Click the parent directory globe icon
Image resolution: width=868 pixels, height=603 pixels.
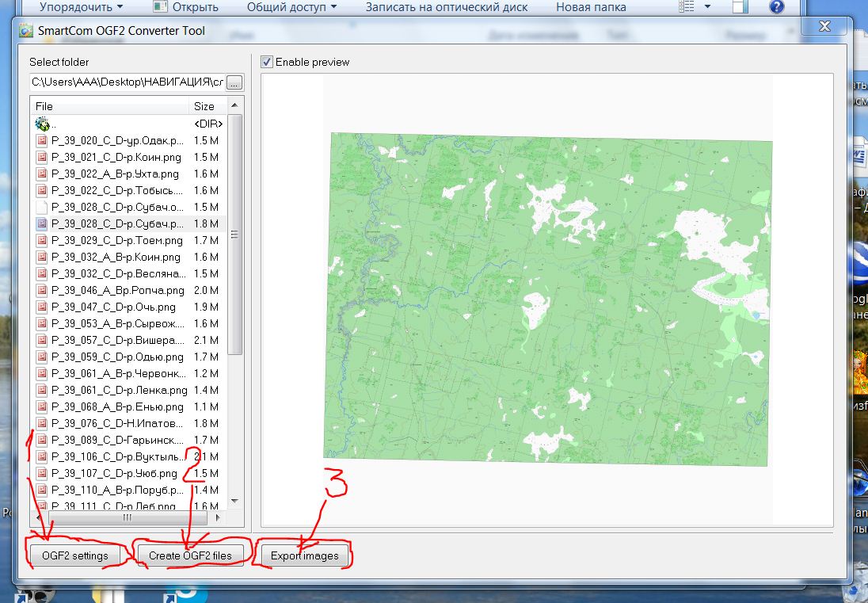[42, 124]
